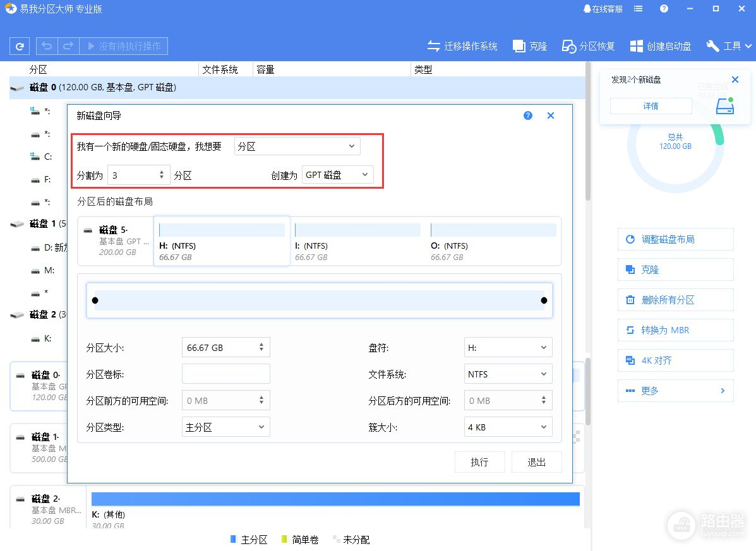The image size is (756, 551).
Task: Open the GPT 磁盘 type dropdown
Action: tap(337, 175)
